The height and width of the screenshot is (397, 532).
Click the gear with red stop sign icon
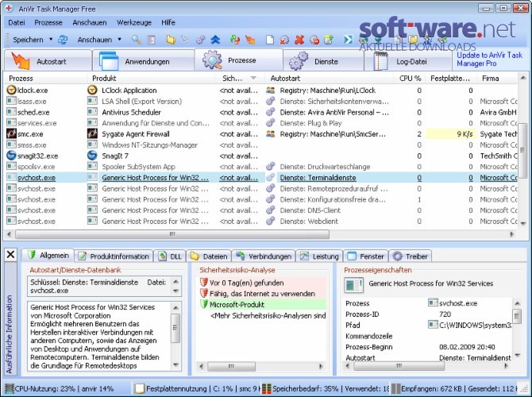click(314, 40)
